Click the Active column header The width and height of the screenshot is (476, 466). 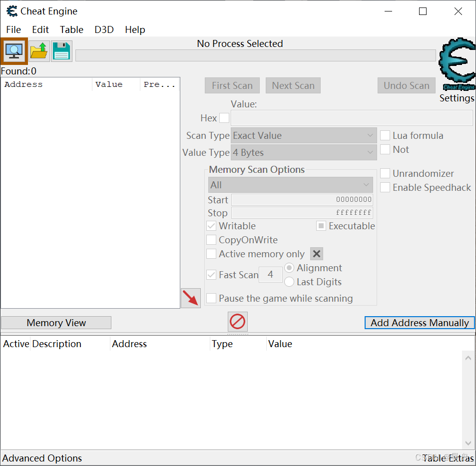[x=16, y=344]
